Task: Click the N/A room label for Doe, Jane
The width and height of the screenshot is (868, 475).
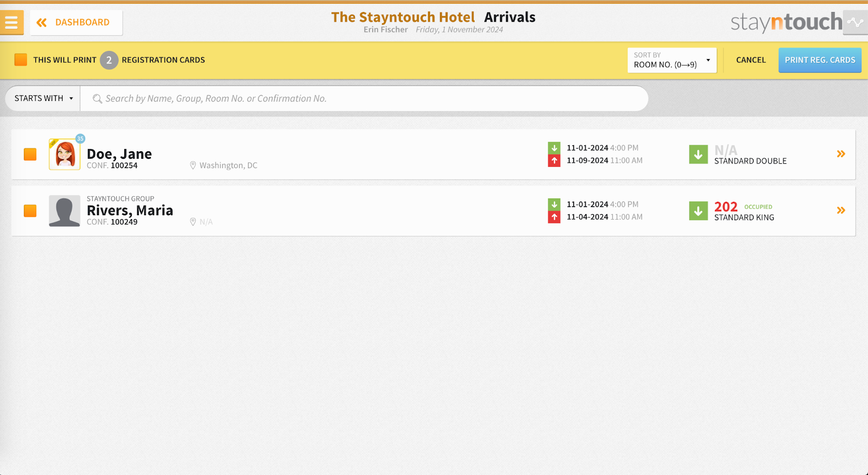Action: coord(726,150)
